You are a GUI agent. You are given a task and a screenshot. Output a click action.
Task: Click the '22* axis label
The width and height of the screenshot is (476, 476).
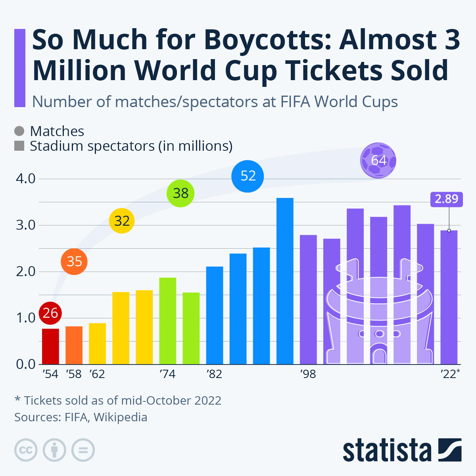click(x=450, y=374)
